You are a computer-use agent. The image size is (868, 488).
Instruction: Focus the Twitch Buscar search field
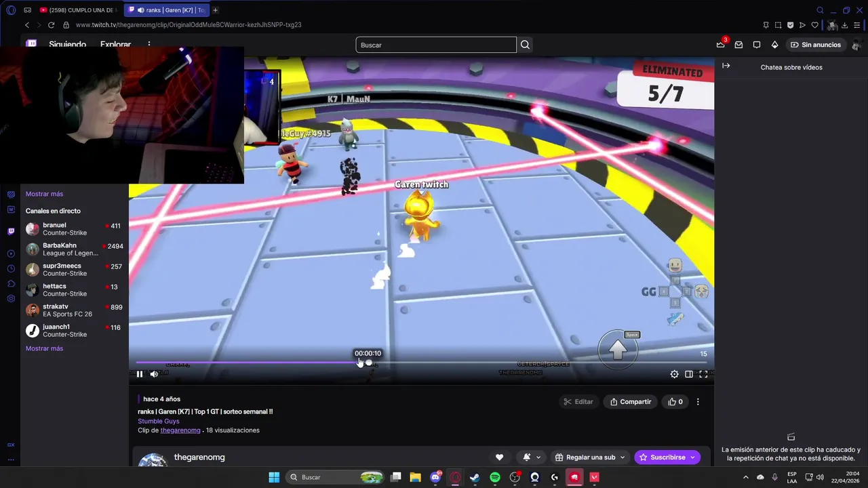tap(436, 45)
